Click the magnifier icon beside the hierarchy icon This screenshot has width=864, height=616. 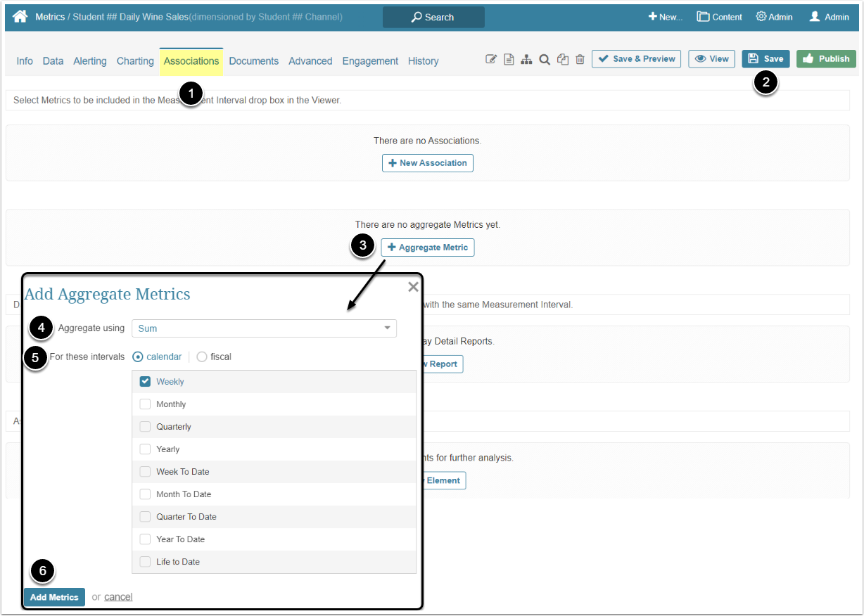pyautogui.click(x=545, y=60)
